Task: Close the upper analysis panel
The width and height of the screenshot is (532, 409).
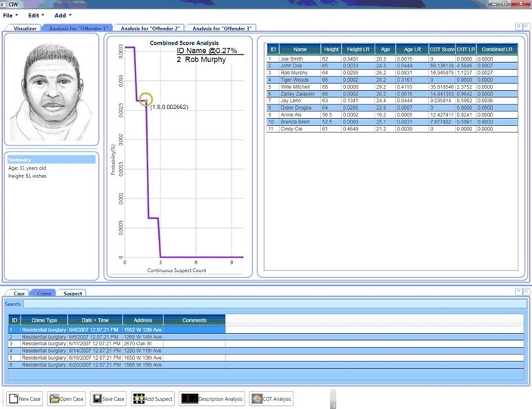Action: pos(524,26)
